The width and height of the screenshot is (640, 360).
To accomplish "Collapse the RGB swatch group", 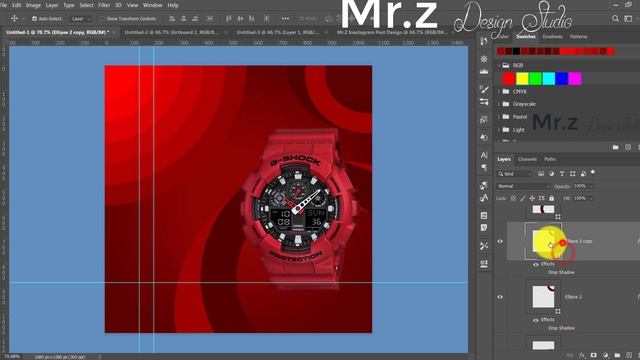I will point(499,65).
